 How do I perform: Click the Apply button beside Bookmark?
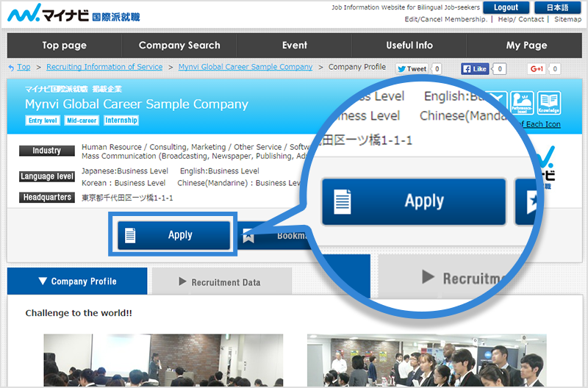tap(173, 235)
